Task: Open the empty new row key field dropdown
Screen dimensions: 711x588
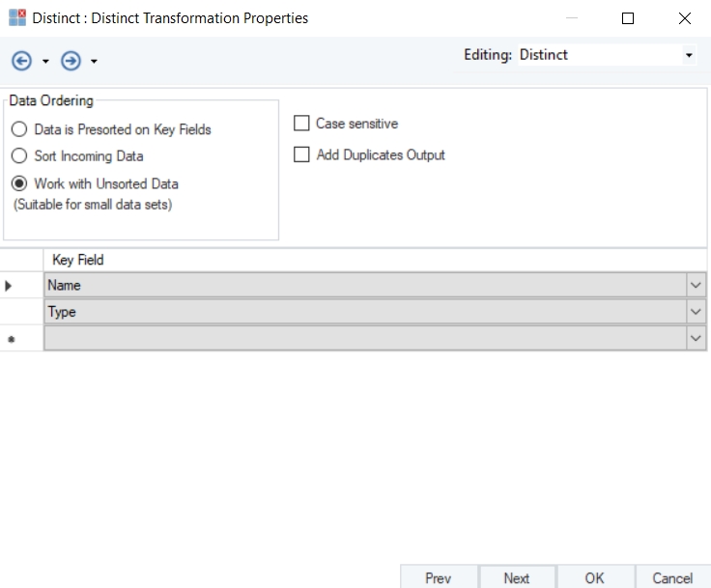Action: click(x=697, y=339)
